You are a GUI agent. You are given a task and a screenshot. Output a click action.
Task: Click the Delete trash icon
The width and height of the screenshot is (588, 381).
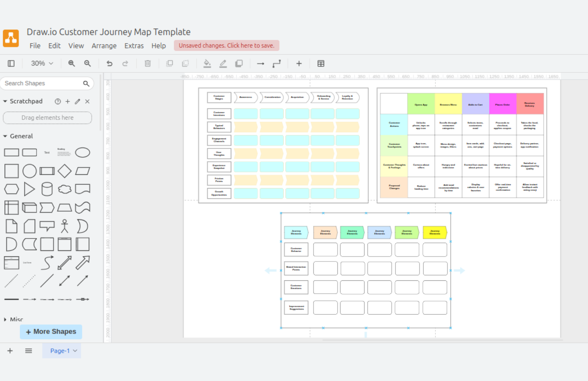click(148, 63)
